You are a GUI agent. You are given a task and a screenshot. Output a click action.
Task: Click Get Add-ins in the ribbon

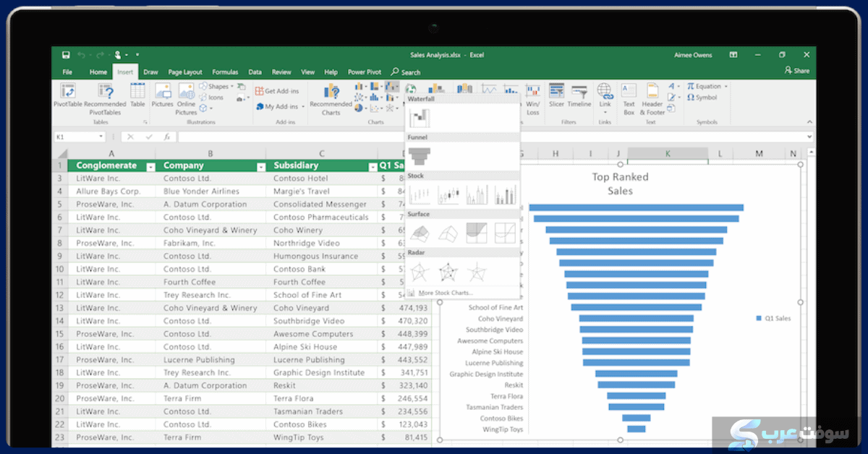(277, 91)
